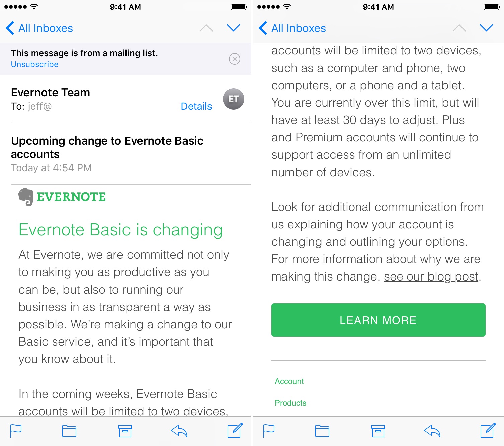504x446 pixels.
Task: Tap the reply arrow on left screen
Action: 179,431
